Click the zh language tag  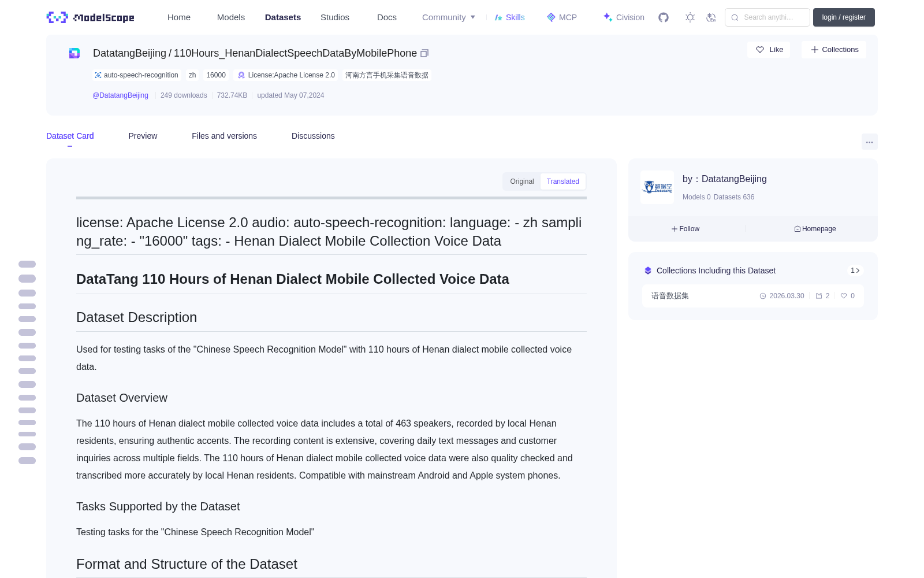192,75
